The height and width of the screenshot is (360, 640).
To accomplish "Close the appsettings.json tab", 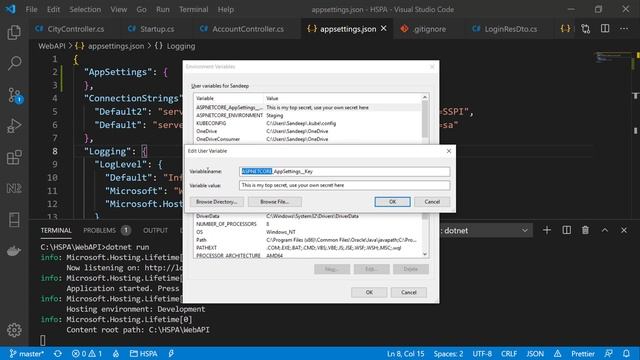I will click(x=384, y=29).
